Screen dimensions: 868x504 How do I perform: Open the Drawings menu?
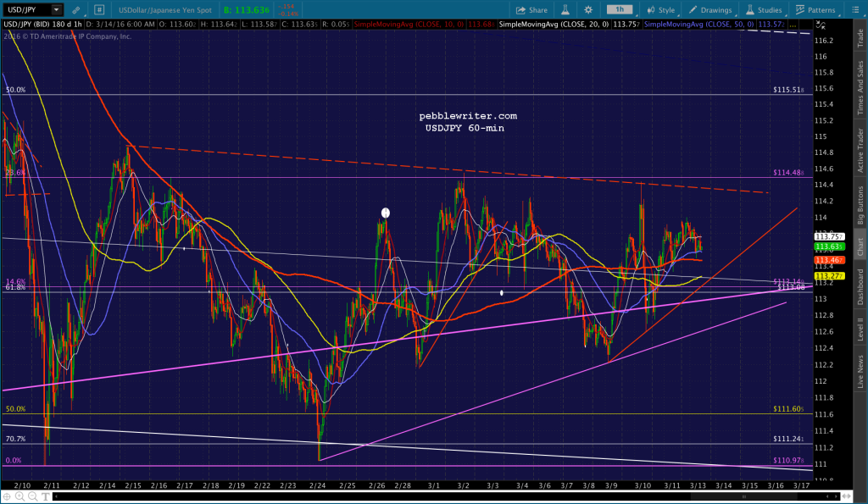[x=710, y=10]
